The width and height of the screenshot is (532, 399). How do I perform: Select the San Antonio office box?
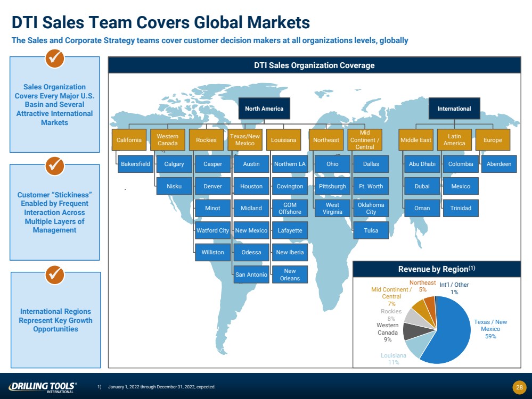tap(251, 275)
